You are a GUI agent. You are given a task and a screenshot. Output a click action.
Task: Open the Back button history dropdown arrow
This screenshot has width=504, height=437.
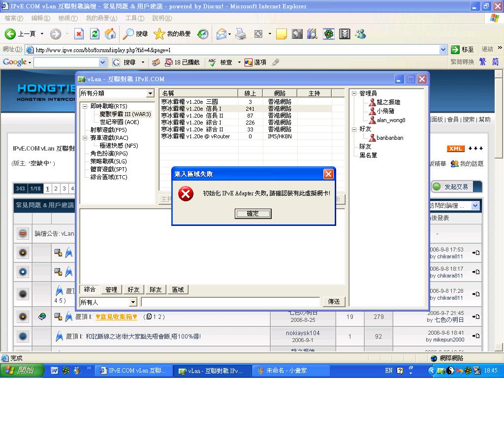click(42, 34)
